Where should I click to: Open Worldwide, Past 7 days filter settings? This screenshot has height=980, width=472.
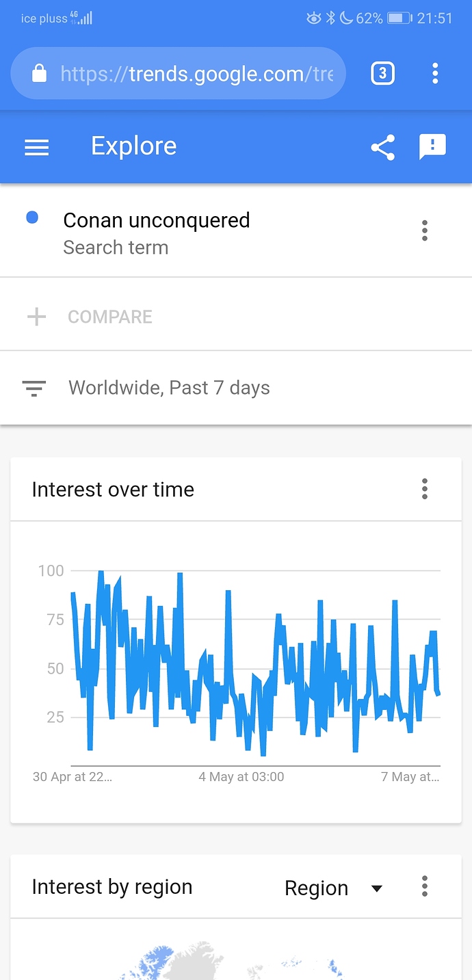tap(236, 388)
